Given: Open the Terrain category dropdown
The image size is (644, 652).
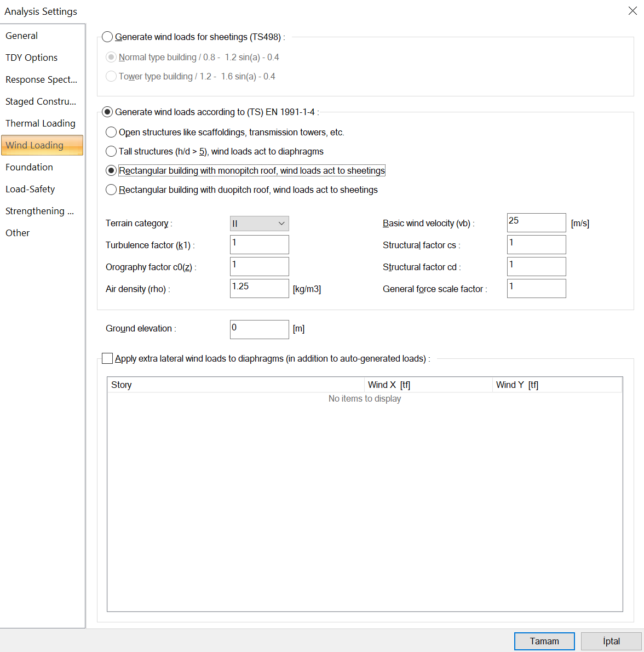Looking at the screenshot, I should click(259, 224).
